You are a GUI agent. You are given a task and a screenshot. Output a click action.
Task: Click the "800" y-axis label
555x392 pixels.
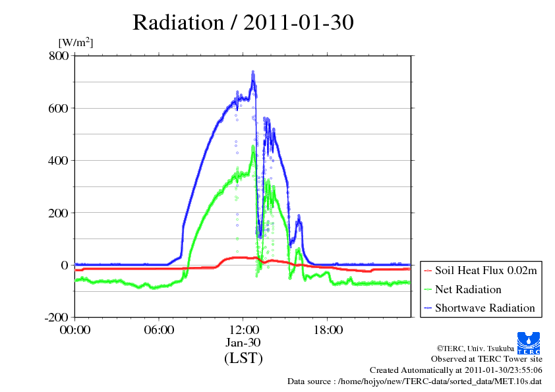pos(59,56)
